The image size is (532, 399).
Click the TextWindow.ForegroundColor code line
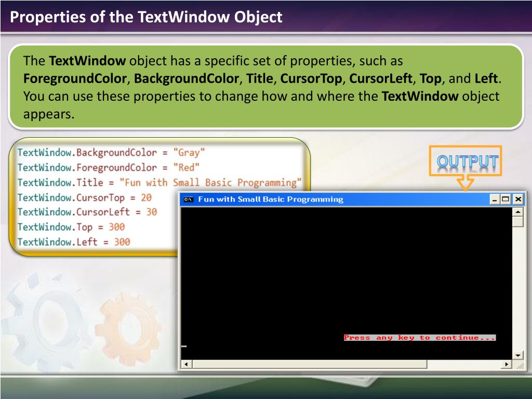tap(109, 168)
